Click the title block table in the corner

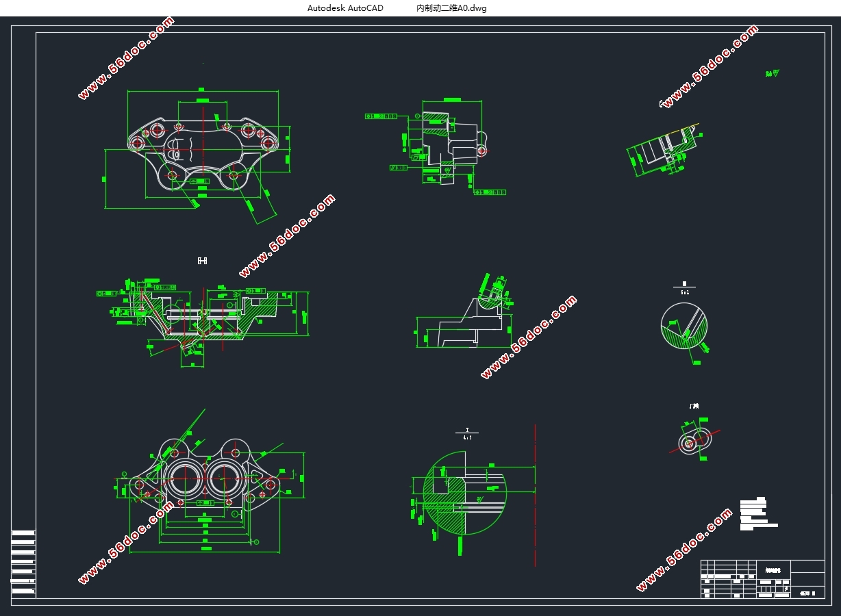pyautogui.click(x=762, y=579)
